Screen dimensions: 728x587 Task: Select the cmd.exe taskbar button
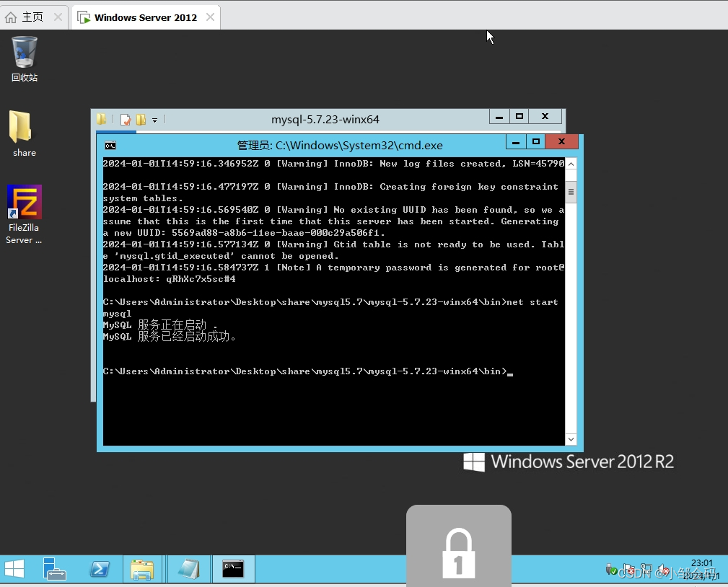[x=233, y=569]
